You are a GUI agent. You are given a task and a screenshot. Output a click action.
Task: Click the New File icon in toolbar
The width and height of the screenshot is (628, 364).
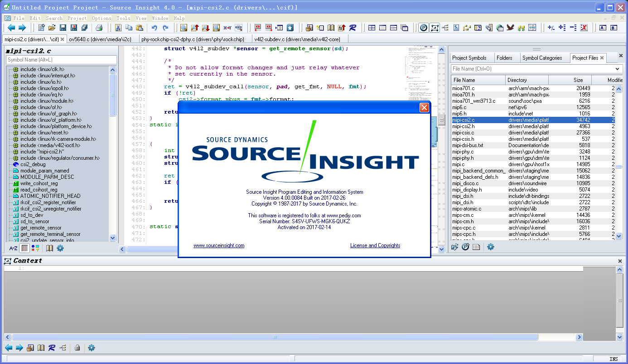pyautogui.click(x=41, y=28)
